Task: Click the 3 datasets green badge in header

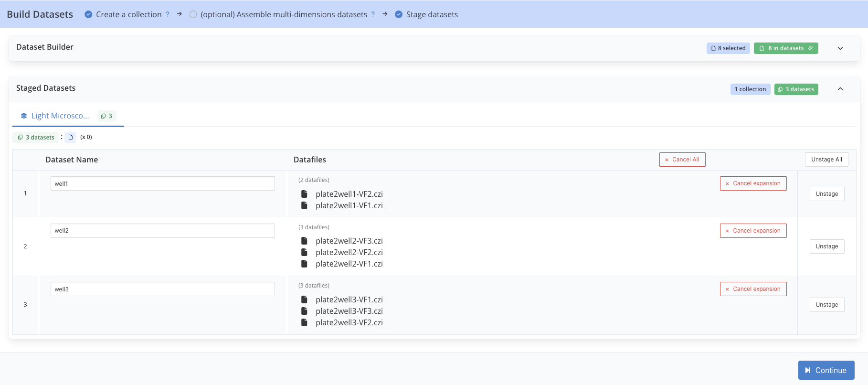Action: (x=796, y=89)
